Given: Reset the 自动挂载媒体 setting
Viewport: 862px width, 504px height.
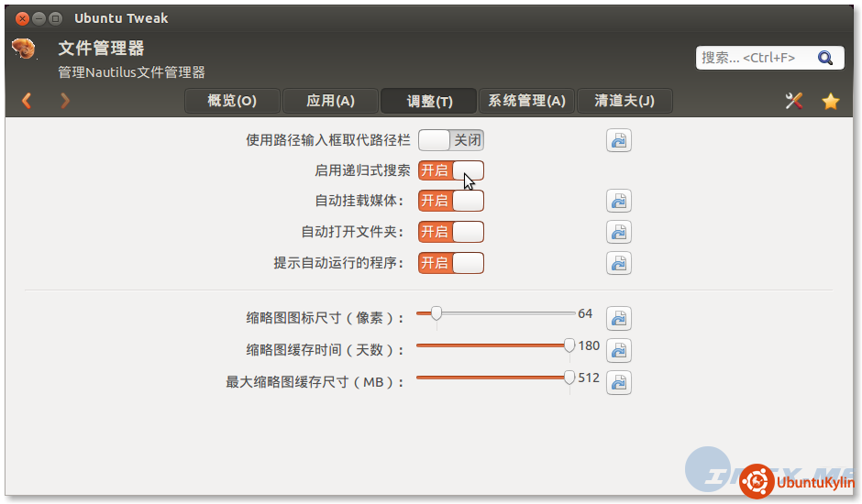Looking at the screenshot, I should pyautogui.click(x=619, y=202).
